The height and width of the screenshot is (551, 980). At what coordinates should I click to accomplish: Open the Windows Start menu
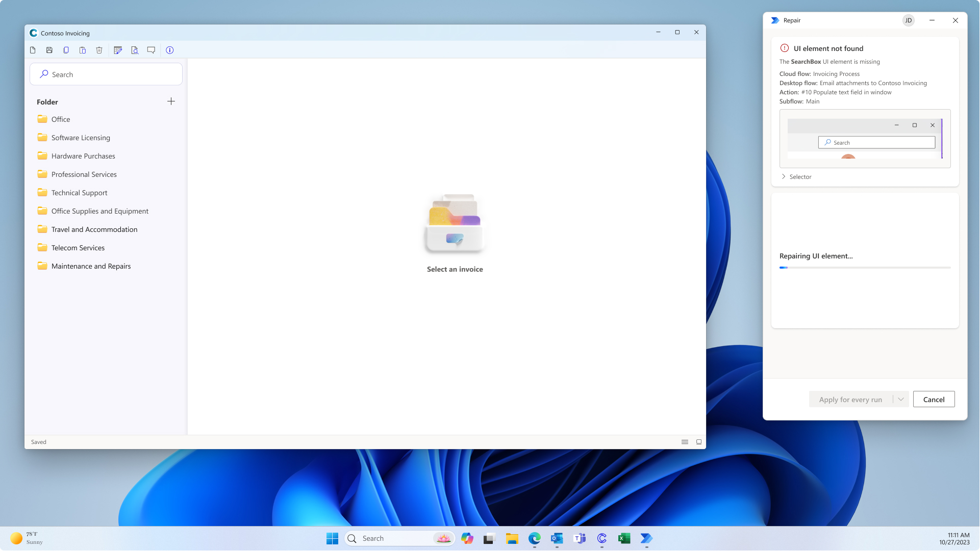(x=332, y=538)
